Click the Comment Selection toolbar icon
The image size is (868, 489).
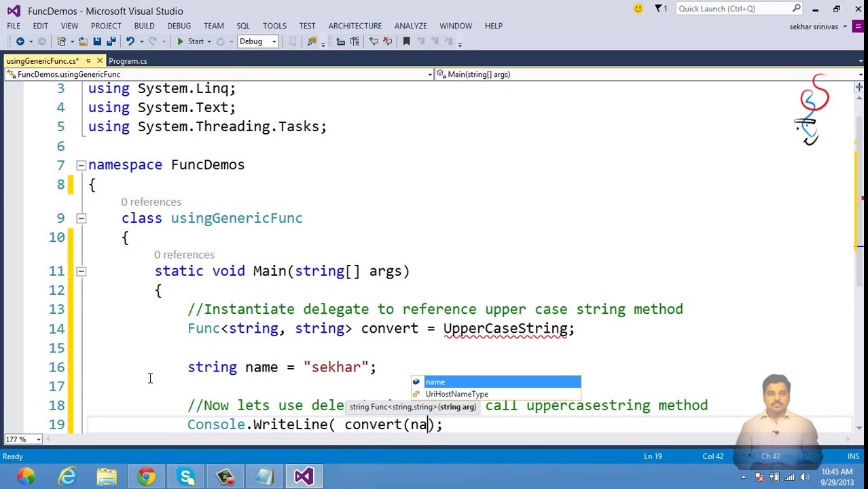pyautogui.click(x=373, y=41)
